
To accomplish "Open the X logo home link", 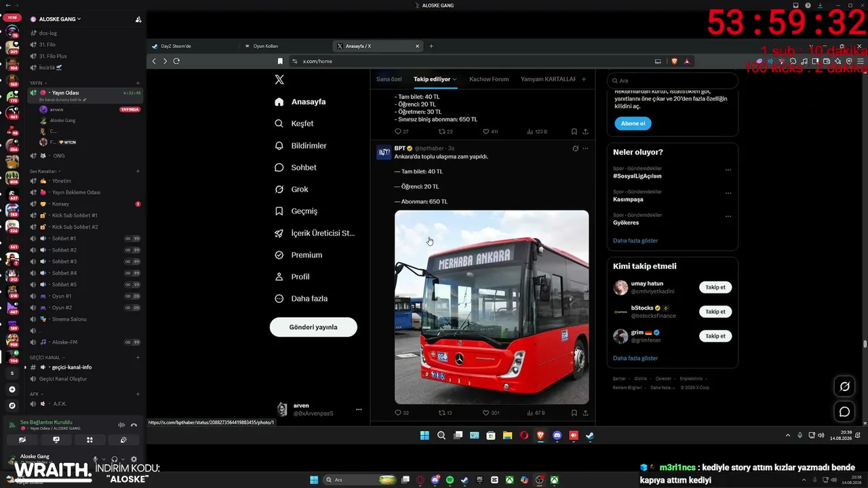I will pyautogui.click(x=279, y=79).
